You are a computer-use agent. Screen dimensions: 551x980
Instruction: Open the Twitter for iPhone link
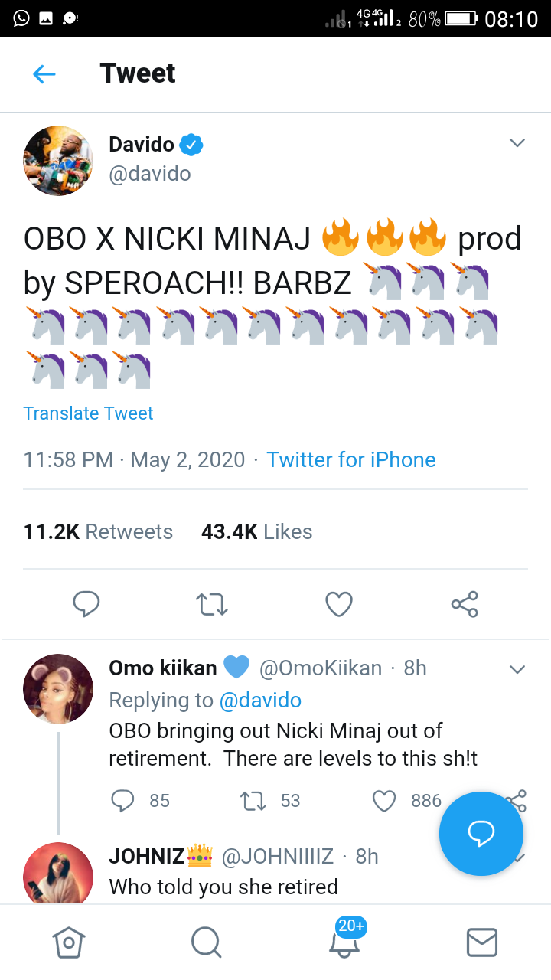(x=350, y=459)
